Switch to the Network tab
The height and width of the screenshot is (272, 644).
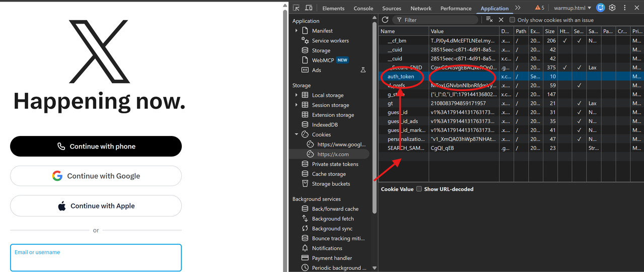(421, 8)
